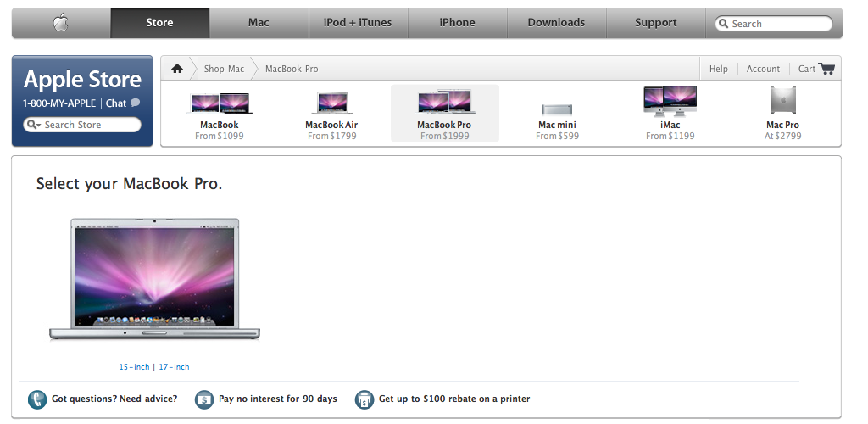Open the Help link
The image size is (868, 424).
pyautogui.click(x=719, y=69)
